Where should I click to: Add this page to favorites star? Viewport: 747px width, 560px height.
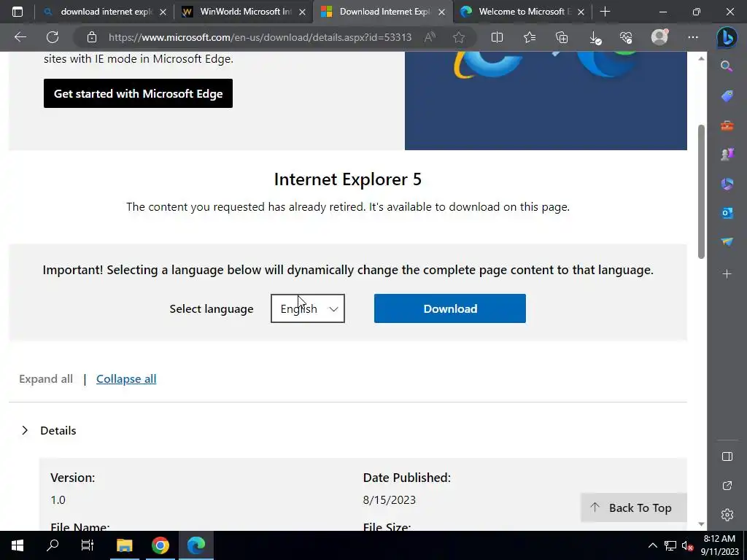(459, 37)
